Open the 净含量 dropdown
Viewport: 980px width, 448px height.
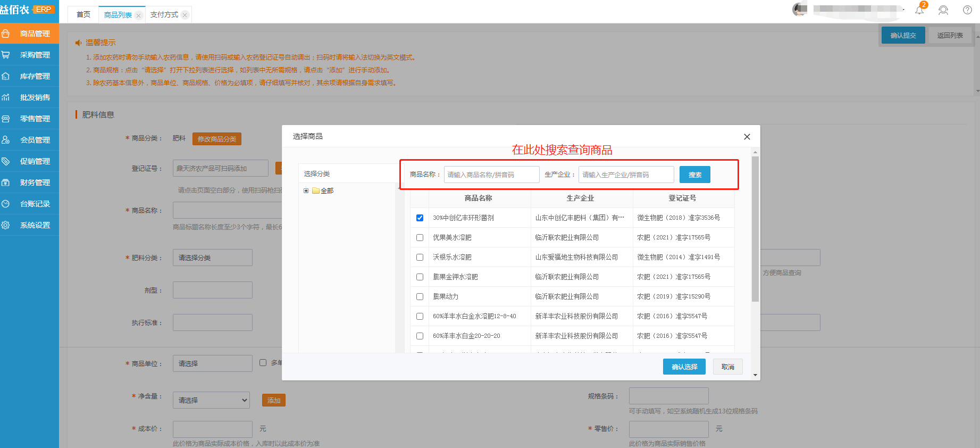(x=211, y=400)
